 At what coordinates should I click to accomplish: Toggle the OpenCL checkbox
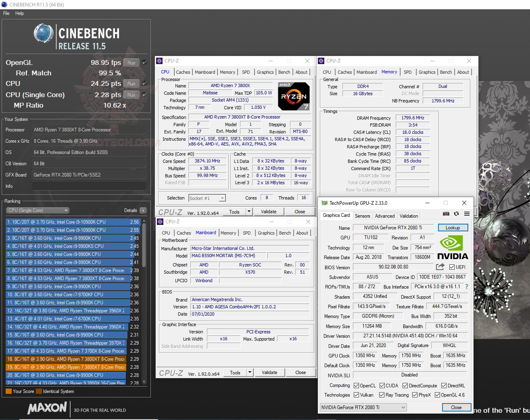(356, 386)
